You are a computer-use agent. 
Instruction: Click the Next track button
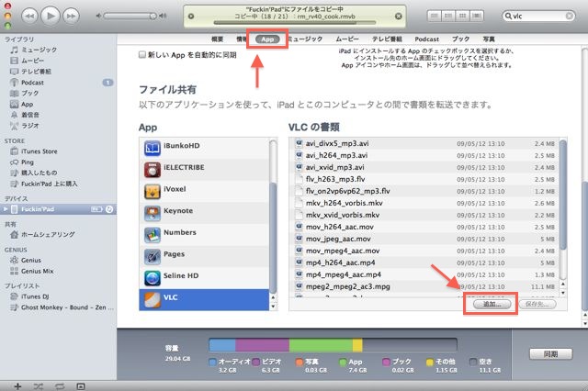(x=72, y=17)
